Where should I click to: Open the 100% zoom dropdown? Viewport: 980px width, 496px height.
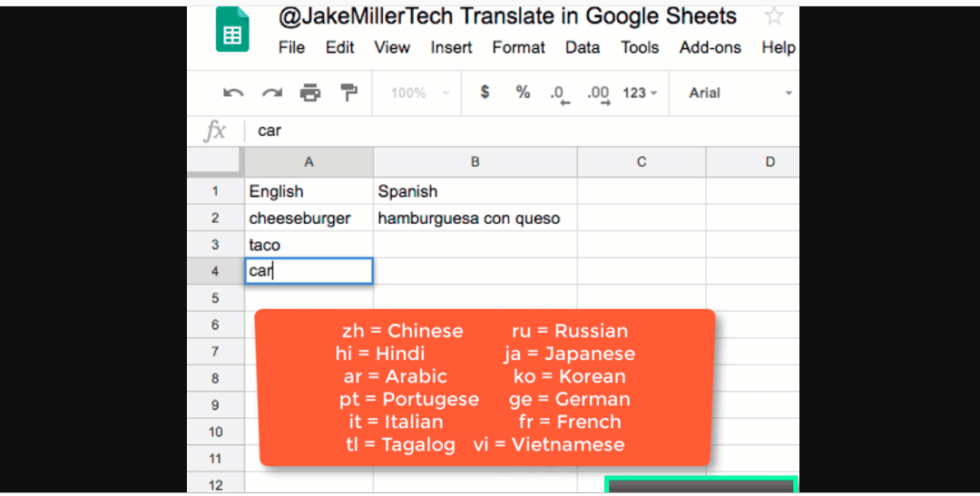point(420,93)
